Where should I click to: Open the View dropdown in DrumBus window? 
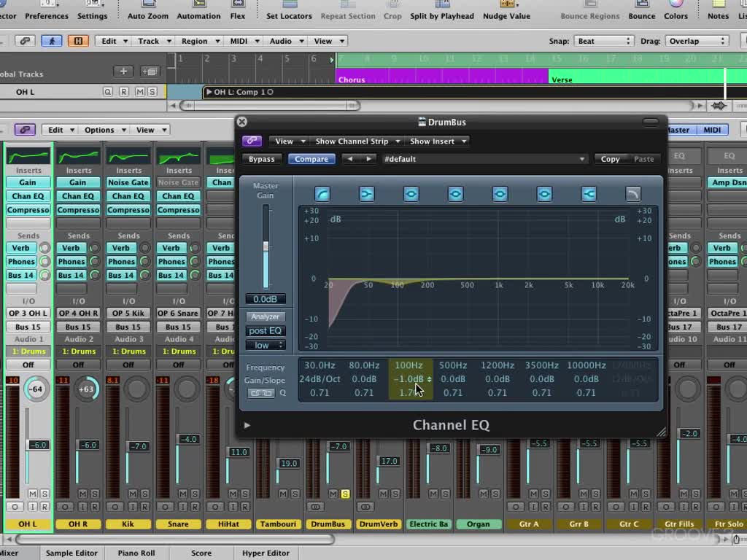click(289, 141)
